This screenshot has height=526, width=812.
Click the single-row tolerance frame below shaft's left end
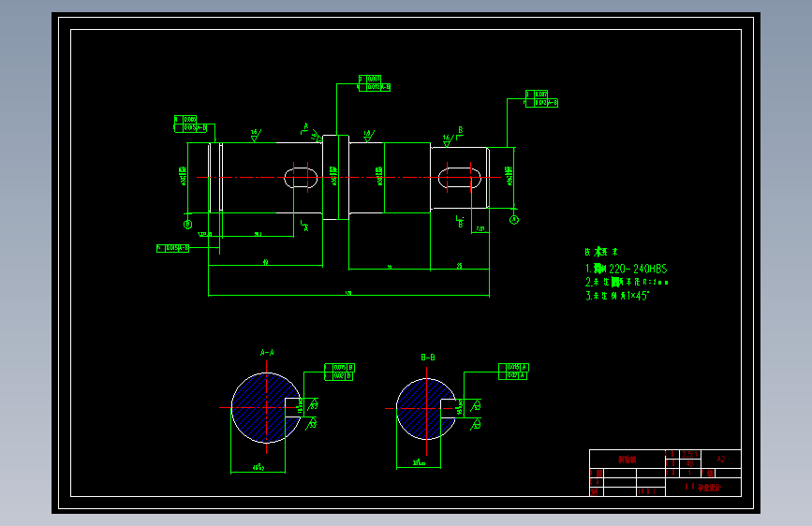173,249
